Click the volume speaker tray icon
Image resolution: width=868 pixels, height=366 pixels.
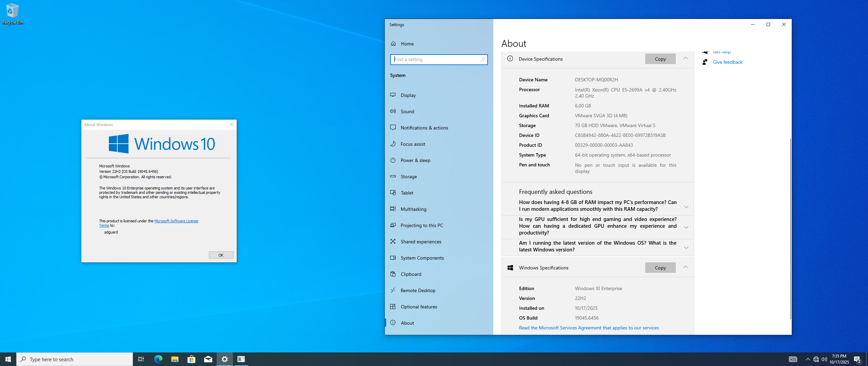click(x=824, y=359)
